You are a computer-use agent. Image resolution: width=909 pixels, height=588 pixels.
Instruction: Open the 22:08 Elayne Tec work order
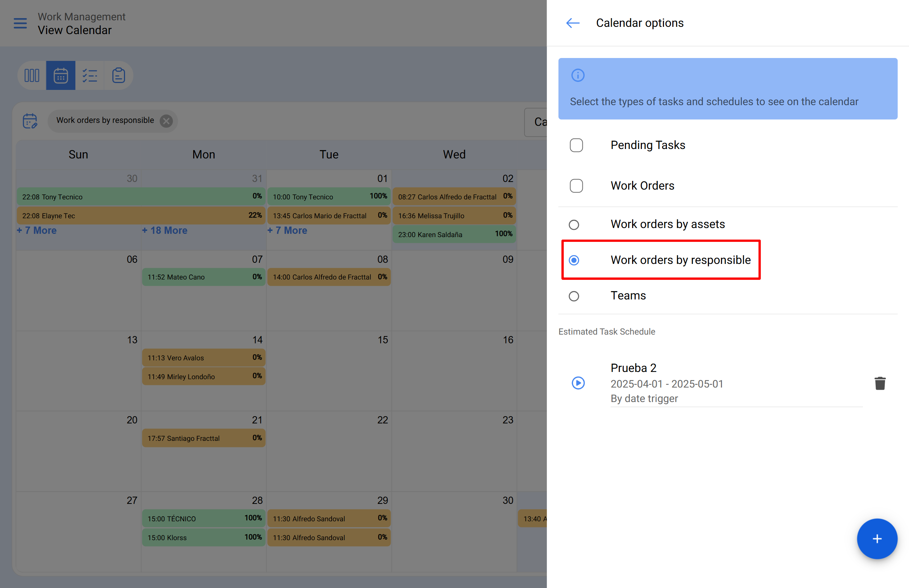coord(141,216)
